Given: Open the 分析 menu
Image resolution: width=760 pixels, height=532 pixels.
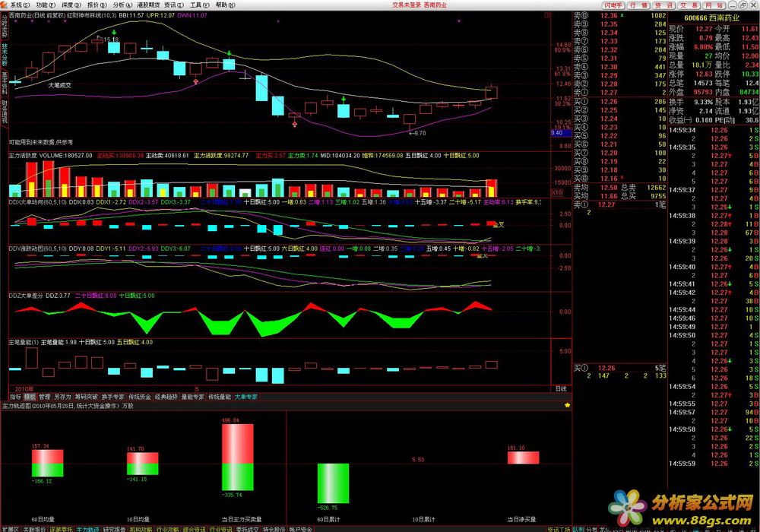Looking at the screenshot, I should coord(122,5).
